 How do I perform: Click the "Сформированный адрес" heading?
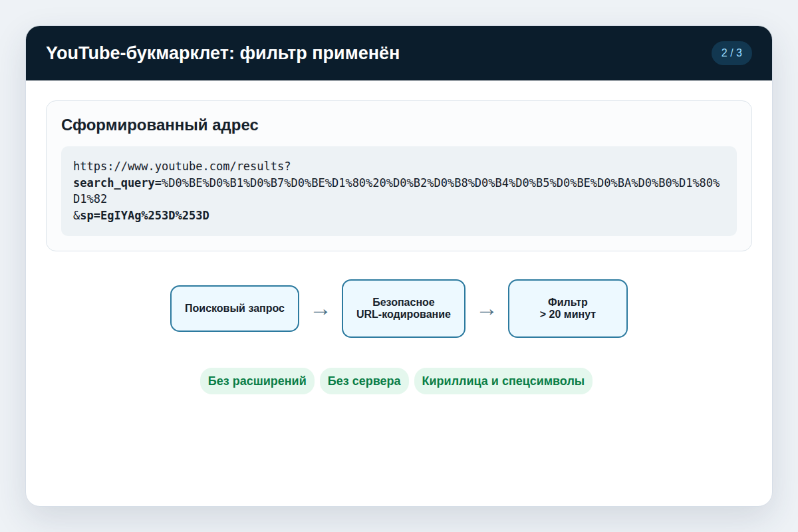click(x=160, y=124)
